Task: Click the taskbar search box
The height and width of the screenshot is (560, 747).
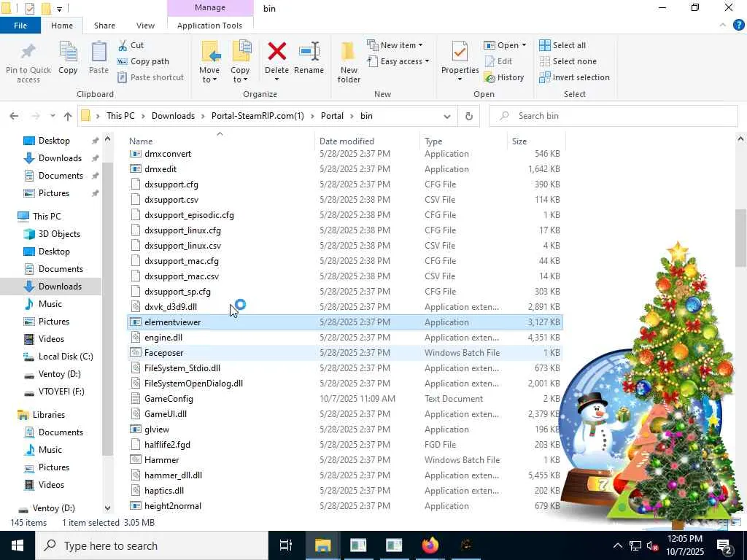Action: coord(152,545)
